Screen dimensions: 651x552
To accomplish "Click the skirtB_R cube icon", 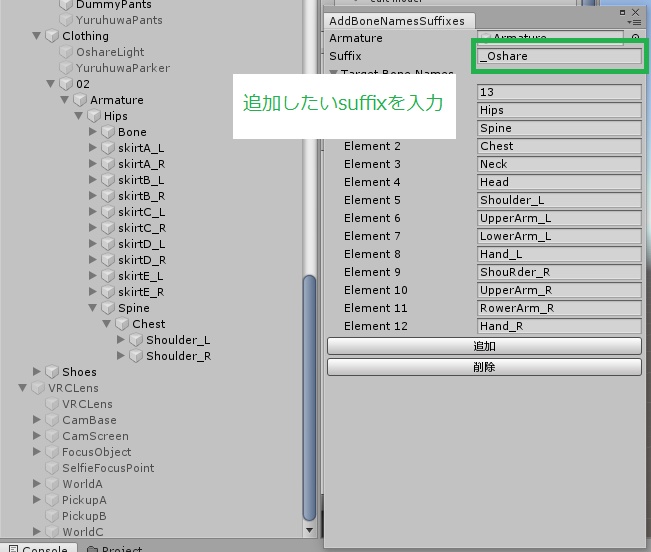I will coord(108,196).
